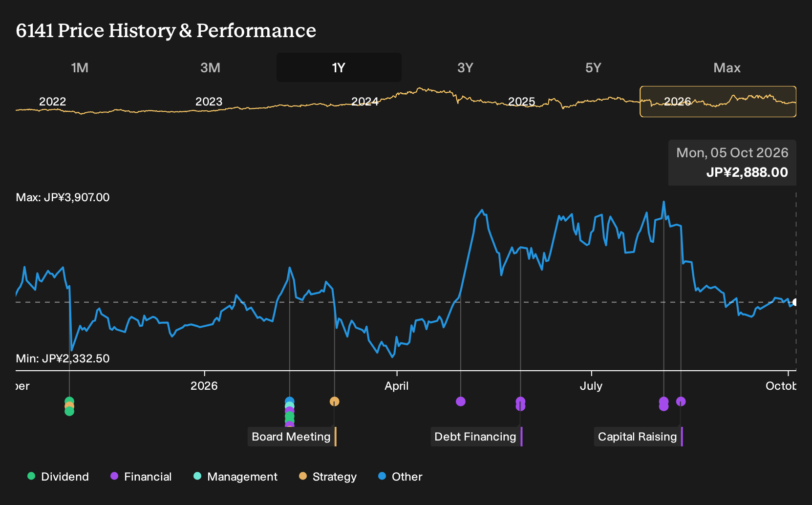Screen dimensions: 812x505
Task: Click the 2025 label in the overview chart
Action: coord(521,102)
